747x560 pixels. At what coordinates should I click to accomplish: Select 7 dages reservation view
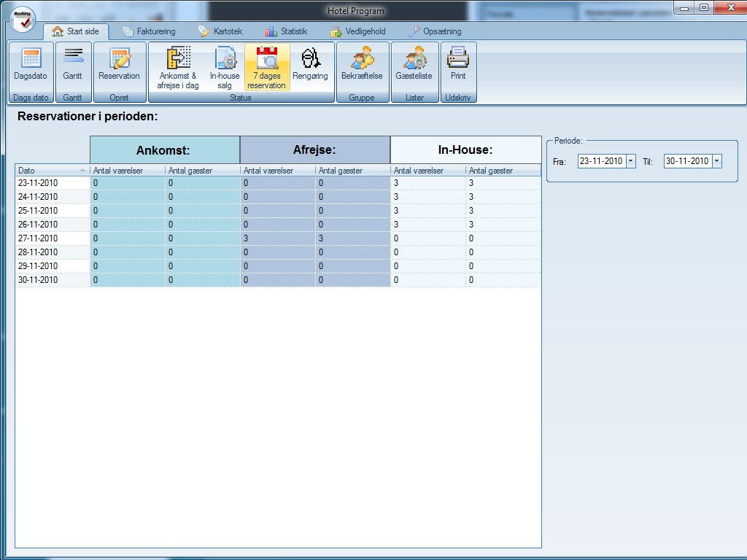pos(267,67)
